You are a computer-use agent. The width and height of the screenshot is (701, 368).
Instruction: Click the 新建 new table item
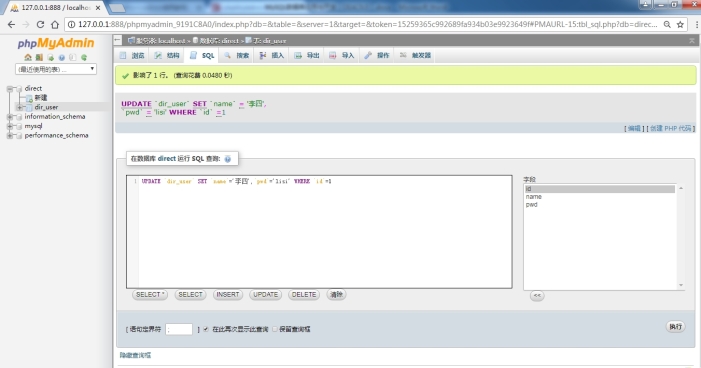pos(41,98)
